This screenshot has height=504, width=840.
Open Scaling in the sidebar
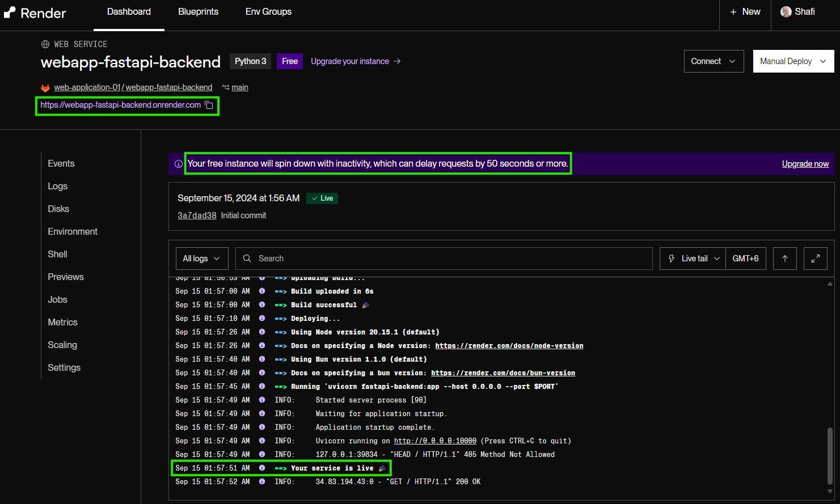(x=62, y=345)
